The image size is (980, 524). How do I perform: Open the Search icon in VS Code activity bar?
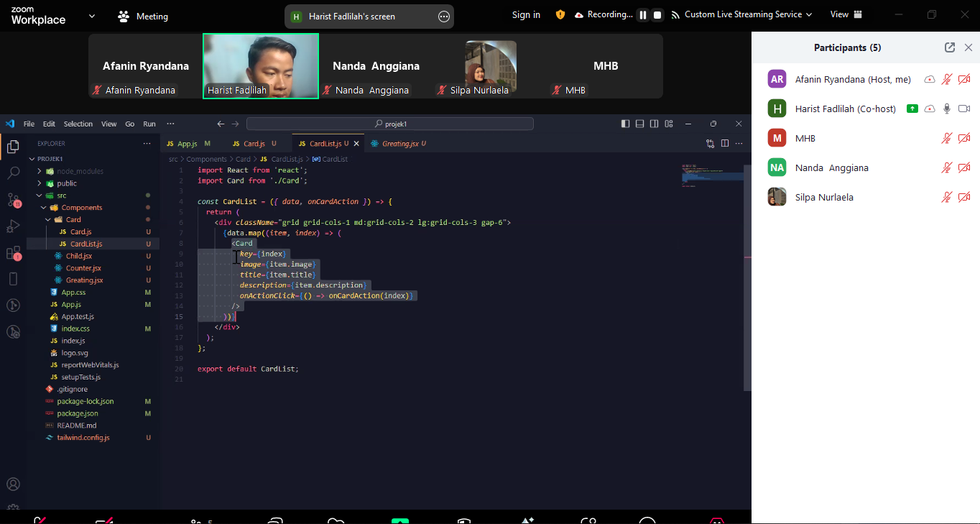click(x=13, y=173)
